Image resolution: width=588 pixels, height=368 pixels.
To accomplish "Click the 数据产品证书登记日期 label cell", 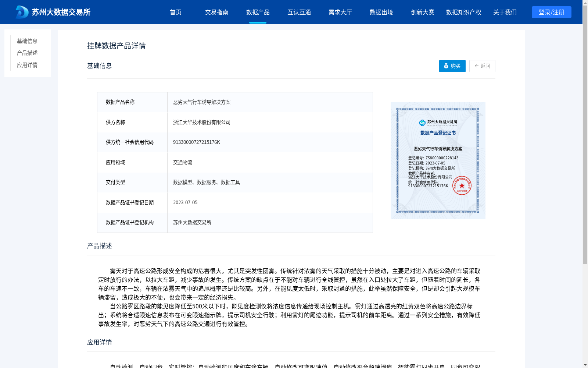I will pos(132,202).
